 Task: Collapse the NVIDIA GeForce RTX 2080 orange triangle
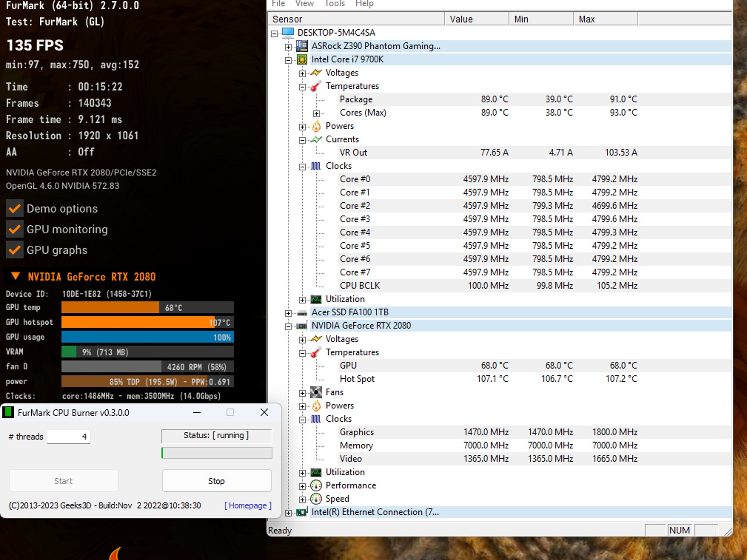[x=15, y=276]
